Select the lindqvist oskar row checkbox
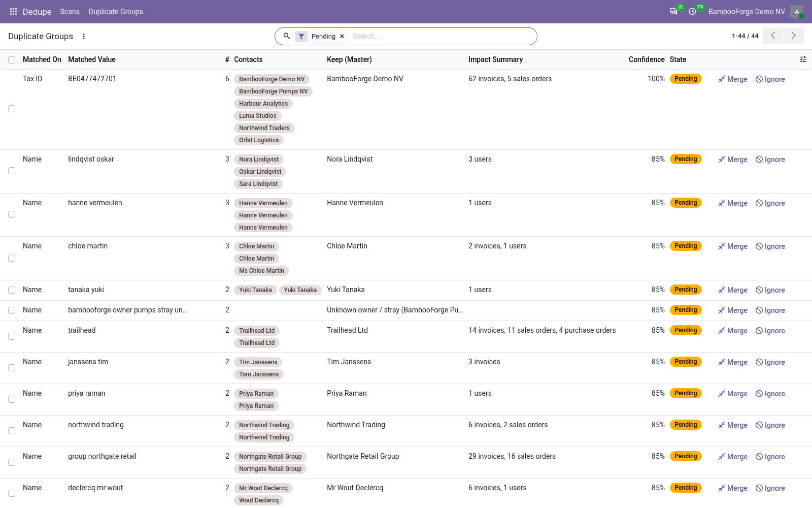The height and width of the screenshot is (508, 812). tap(12, 171)
